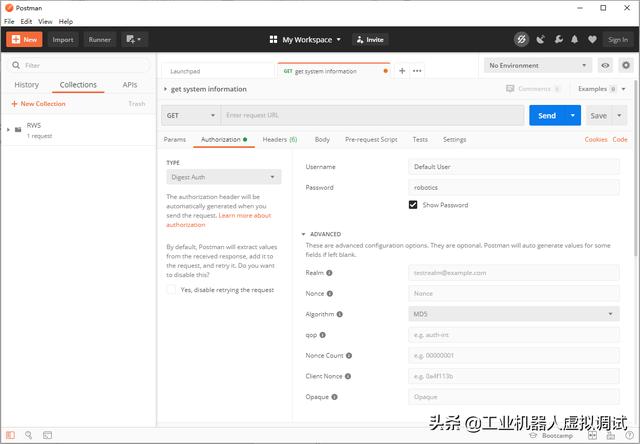The height and width of the screenshot is (444, 640).
Task: Open the Code link
Action: pyautogui.click(x=620, y=139)
